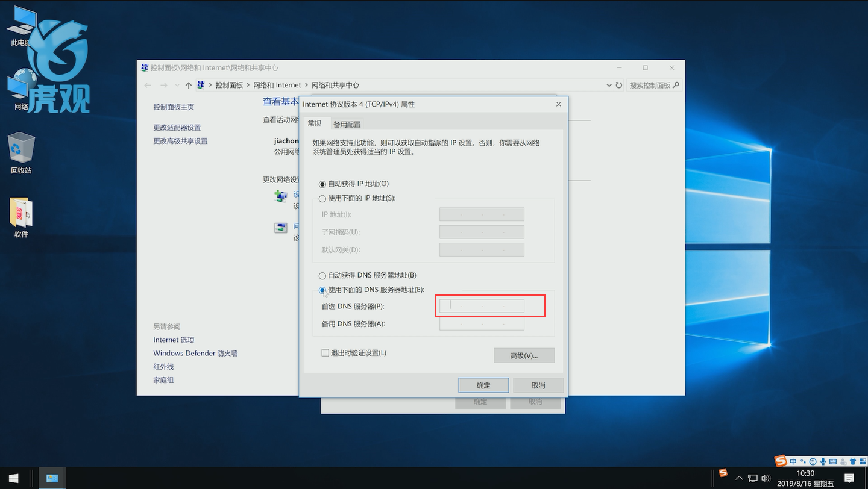Open 此电脑 desktop icon
This screenshot has height=489, width=868.
coord(21,27)
